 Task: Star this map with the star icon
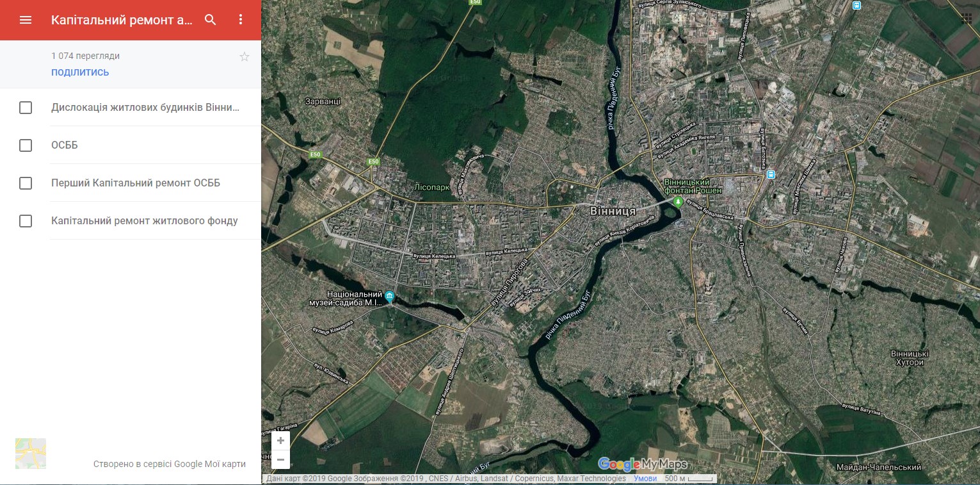pos(245,57)
